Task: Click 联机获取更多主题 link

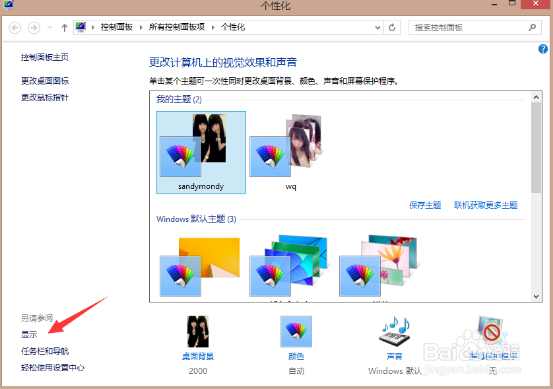Action: 486,205
